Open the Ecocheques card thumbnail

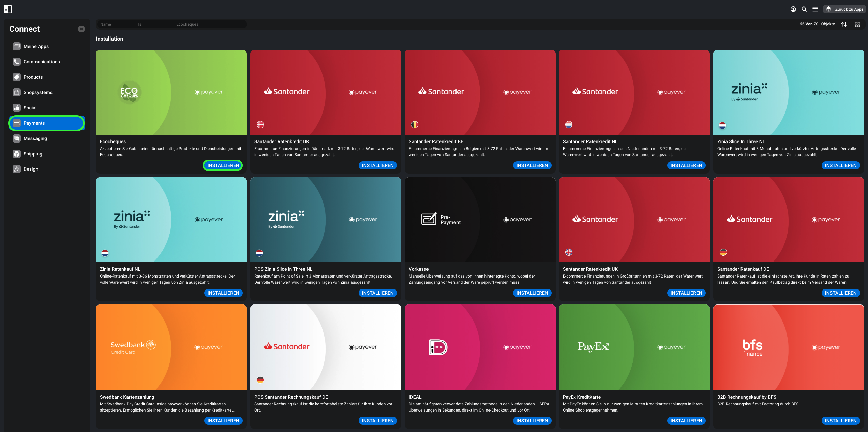[x=171, y=92]
